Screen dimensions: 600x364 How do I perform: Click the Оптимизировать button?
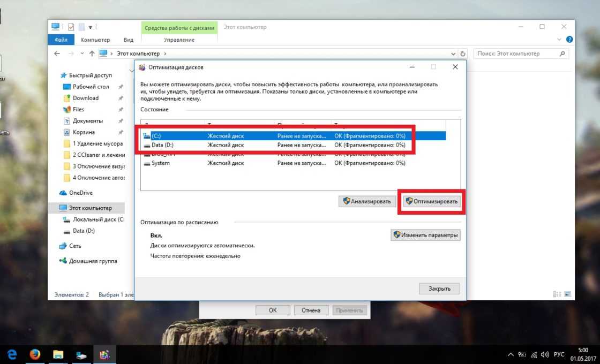(432, 201)
